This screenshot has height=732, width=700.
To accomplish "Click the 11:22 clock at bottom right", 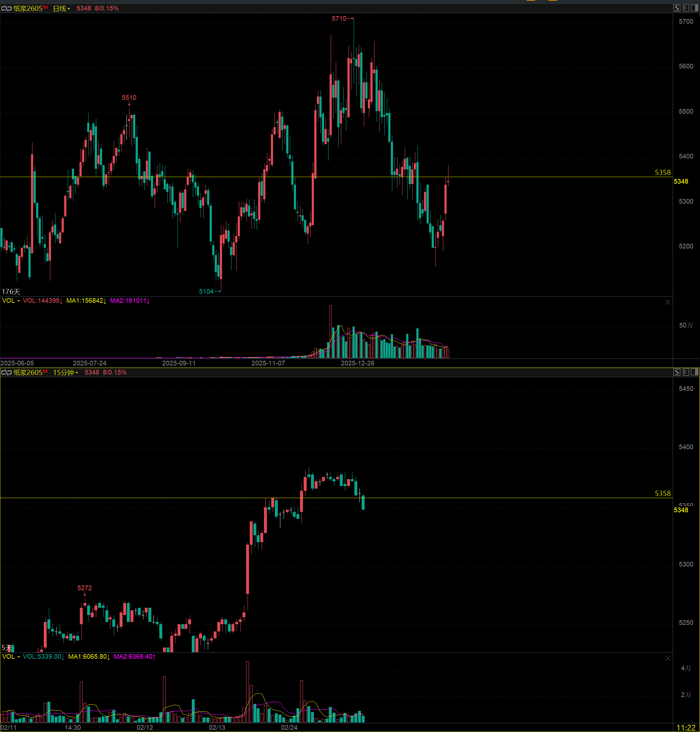I will coord(686,728).
